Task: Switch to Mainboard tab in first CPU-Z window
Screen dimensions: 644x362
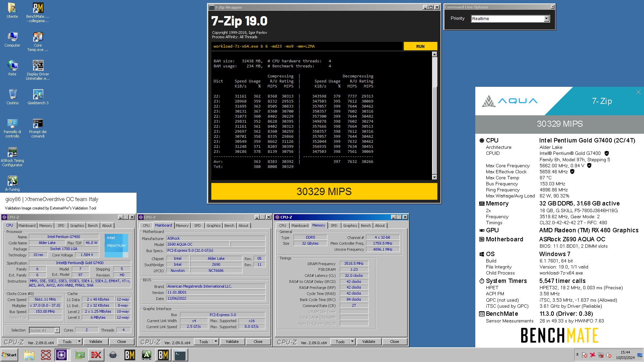Action: [x=27, y=226]
